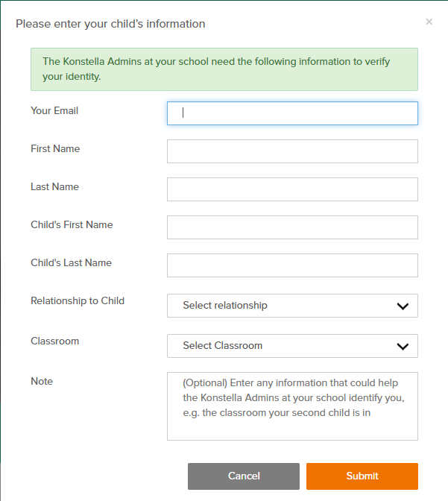
Task: Close the child's information dialog
Action: pyautogui.click(x=429, y=22)
